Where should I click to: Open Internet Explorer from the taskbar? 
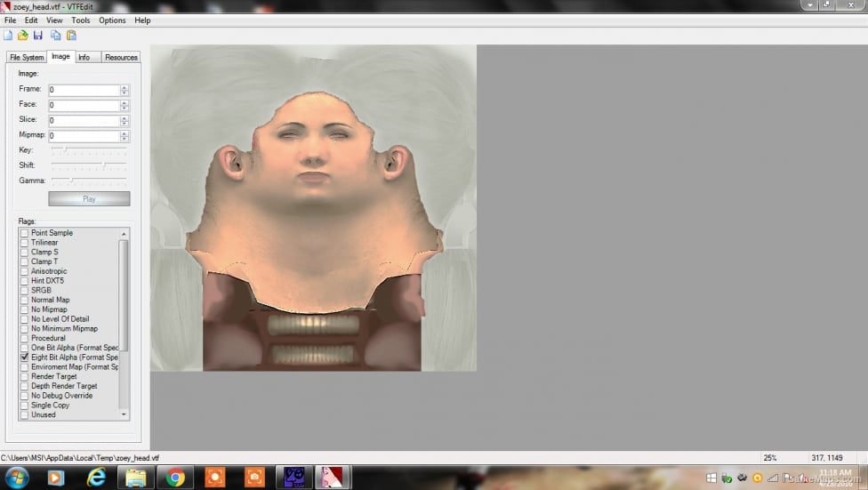pyautogui.click(x=96, y=478)
